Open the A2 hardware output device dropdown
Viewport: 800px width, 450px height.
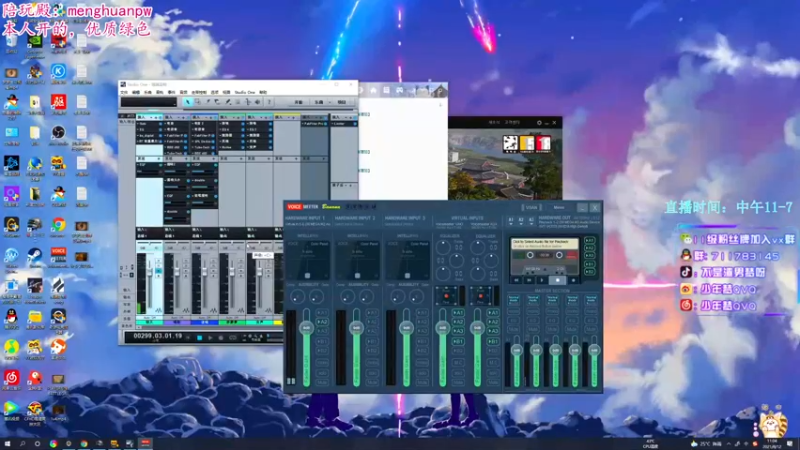click(x=521, y=220)
